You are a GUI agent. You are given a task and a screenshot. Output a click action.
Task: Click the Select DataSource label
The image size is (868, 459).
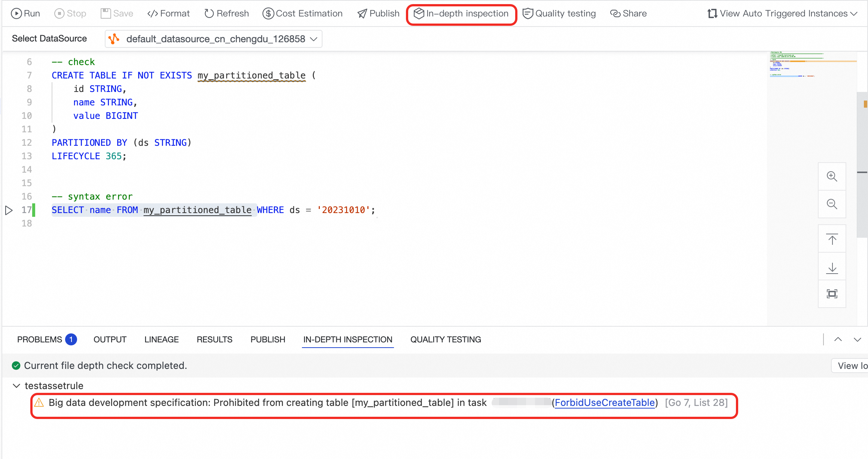click(x=49, y=38)
